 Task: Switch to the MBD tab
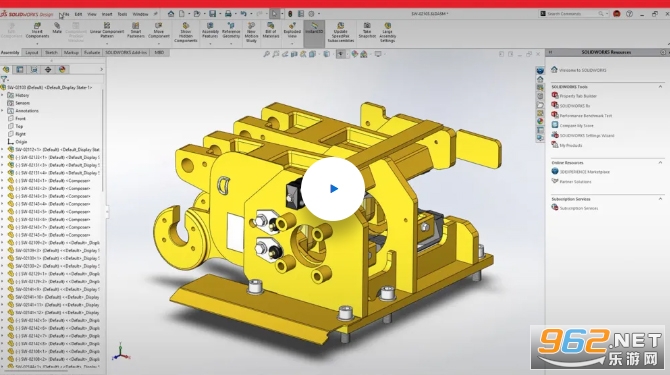[159, 53]
